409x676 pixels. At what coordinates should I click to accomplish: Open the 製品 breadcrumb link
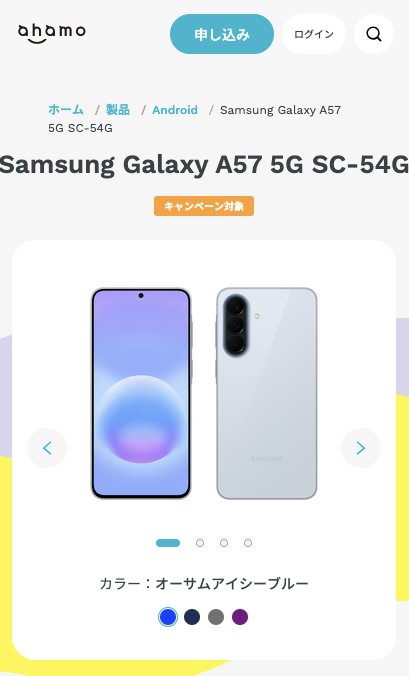point(118,110)
